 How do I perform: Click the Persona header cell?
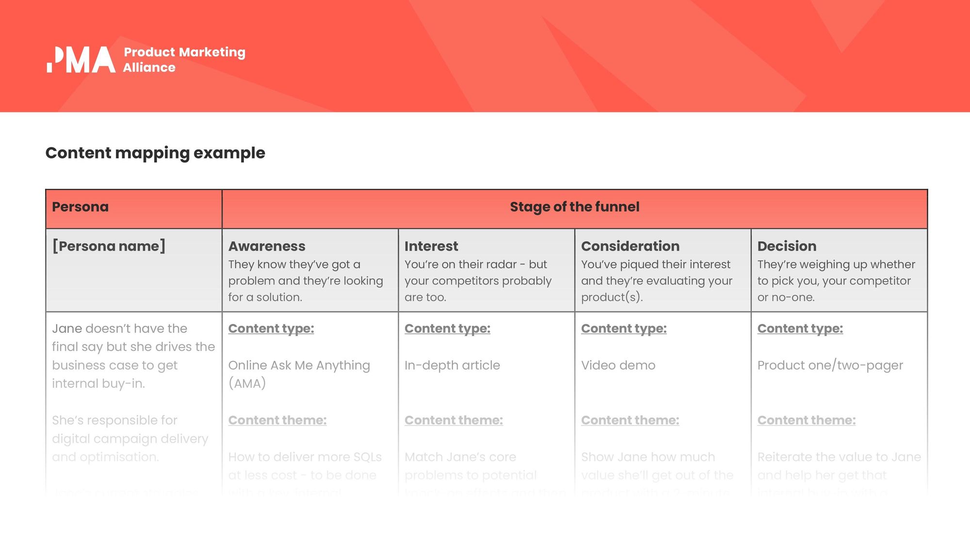(134, 209)
